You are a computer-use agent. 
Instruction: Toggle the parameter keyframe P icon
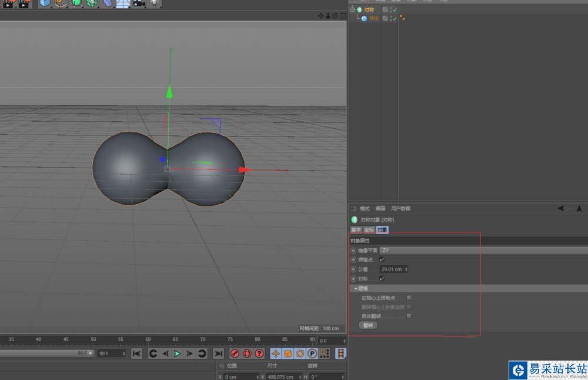[312, 354]
